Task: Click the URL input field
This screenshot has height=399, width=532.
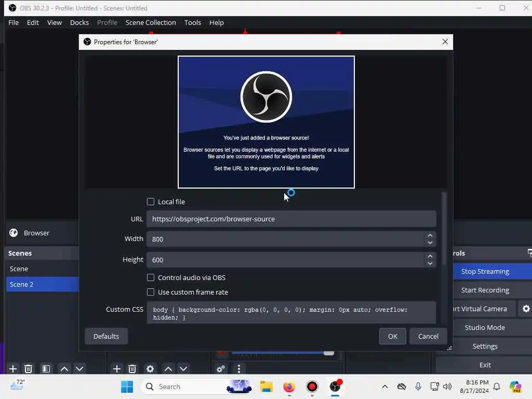Action: click(291, 219)
